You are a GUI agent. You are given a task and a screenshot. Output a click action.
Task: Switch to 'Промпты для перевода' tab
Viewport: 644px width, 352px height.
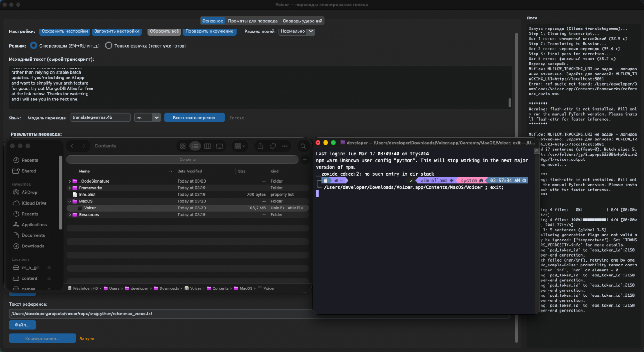[253, 21]
